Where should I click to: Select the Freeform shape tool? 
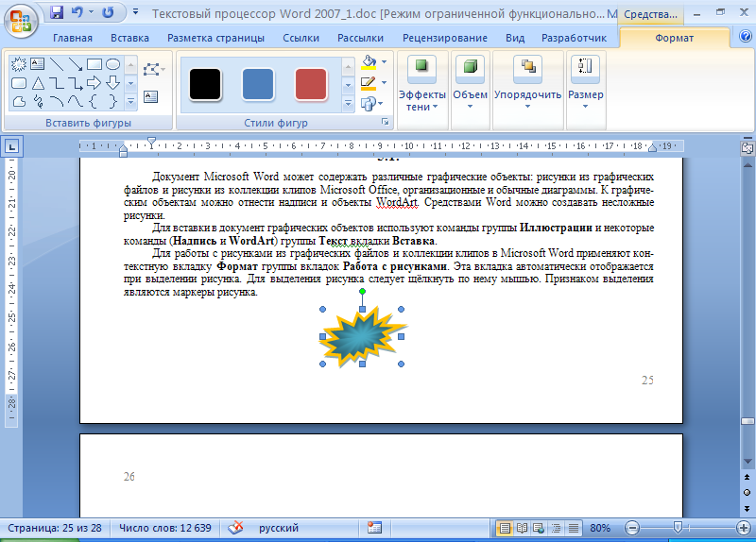tap(18, 101)
